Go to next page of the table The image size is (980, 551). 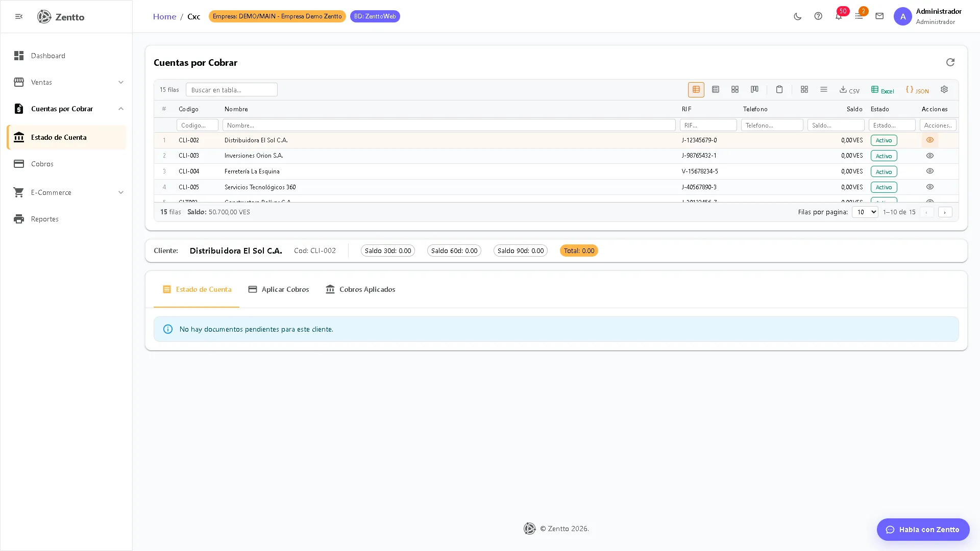click(945, 212)
